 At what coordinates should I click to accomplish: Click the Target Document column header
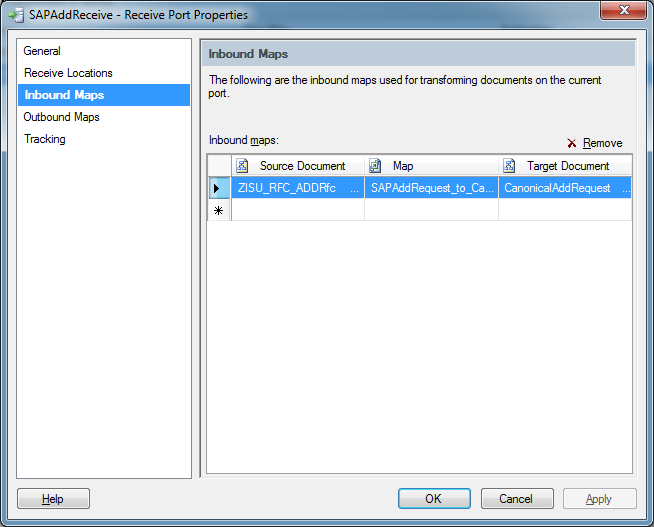click(565, 166)
